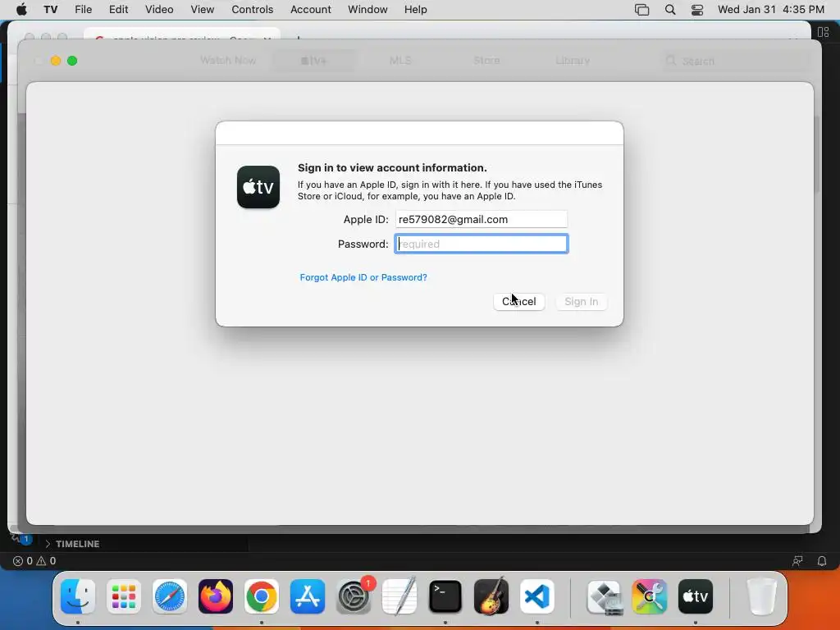Show date and time notification panel
The width and height of the screenshot is (840, 630).
pyautogui.click(x=771, y=9)
